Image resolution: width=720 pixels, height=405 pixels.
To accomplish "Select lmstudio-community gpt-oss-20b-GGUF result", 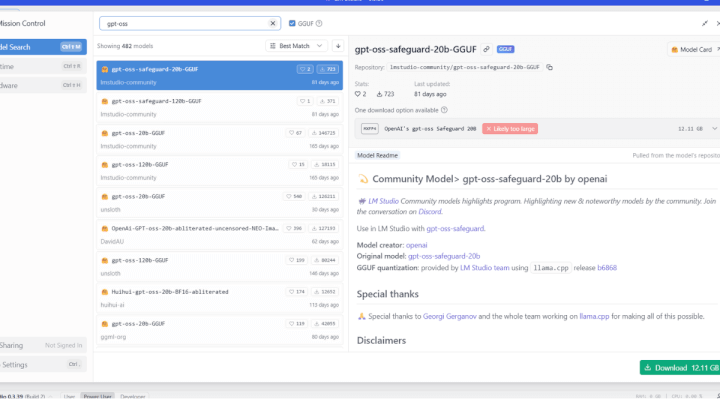I will (x=219, y=139).
